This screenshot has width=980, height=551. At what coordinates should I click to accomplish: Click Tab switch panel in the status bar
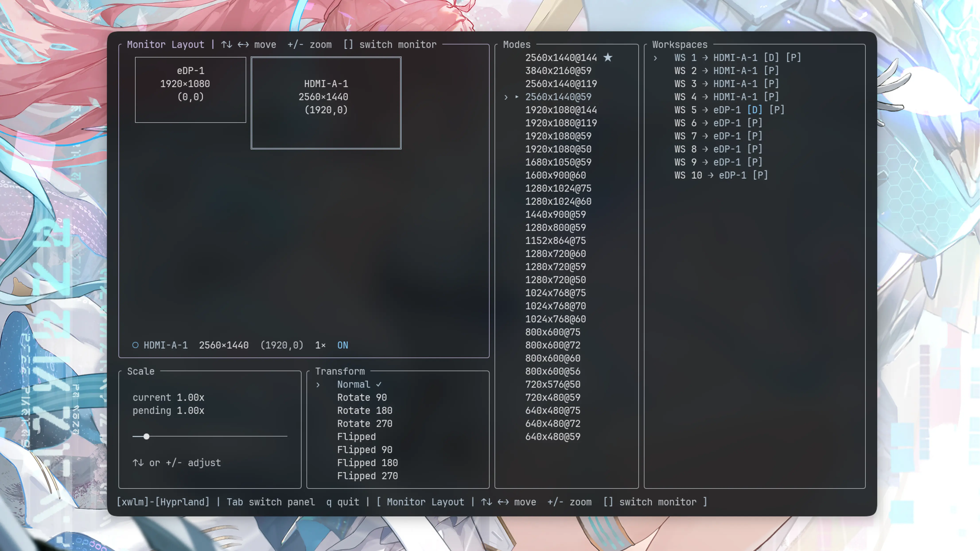pos(271,502)
